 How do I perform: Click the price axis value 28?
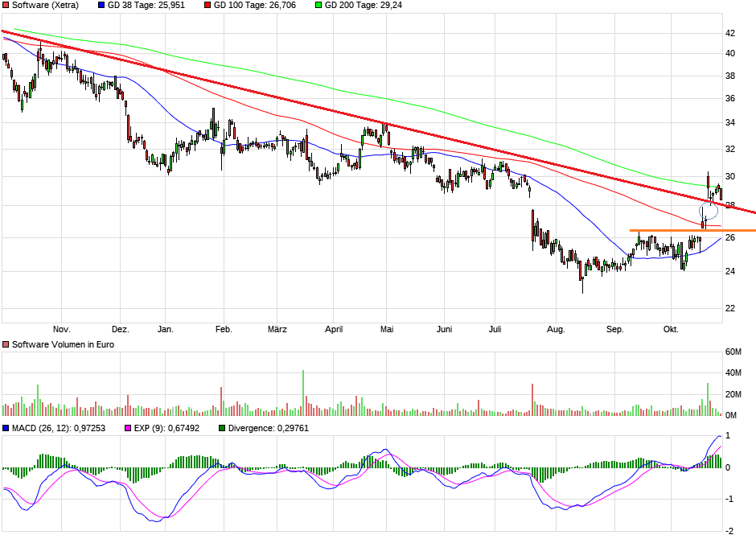(x=730, y=205)
